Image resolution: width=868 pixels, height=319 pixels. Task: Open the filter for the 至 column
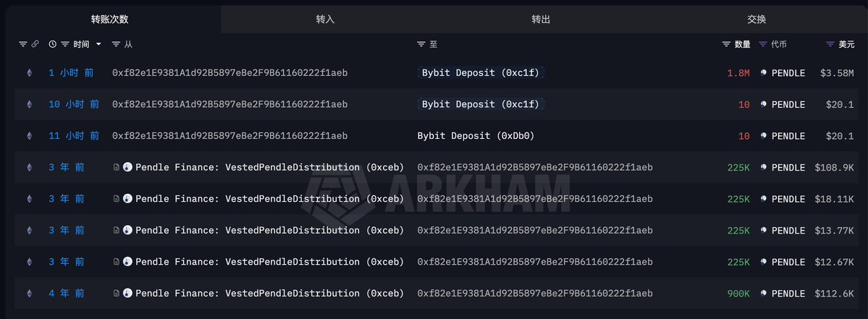(421, 45)
